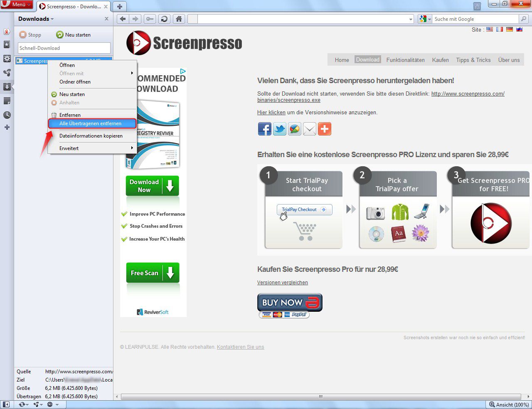The image size is (532, 409).
Task: Click the Hier klicken link
Action: point(271,112)
